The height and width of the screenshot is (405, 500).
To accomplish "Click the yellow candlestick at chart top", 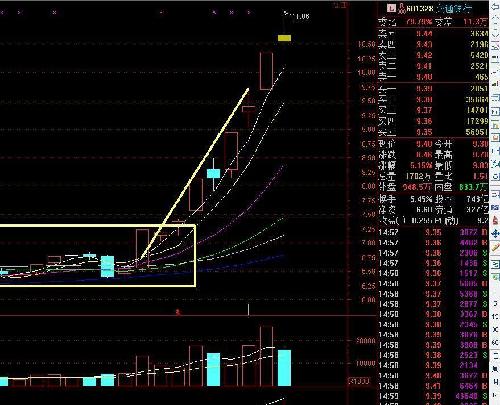I will (x=284, y=38).
